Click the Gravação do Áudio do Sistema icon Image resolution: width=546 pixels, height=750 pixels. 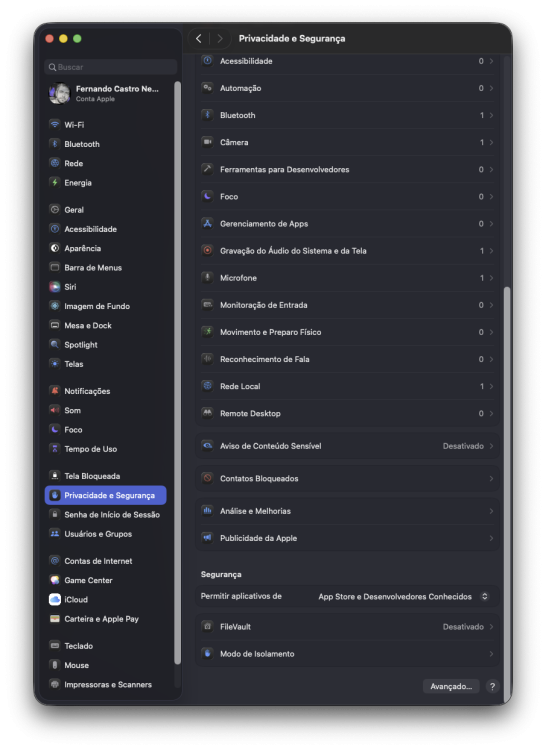click(x=207, y=251)
